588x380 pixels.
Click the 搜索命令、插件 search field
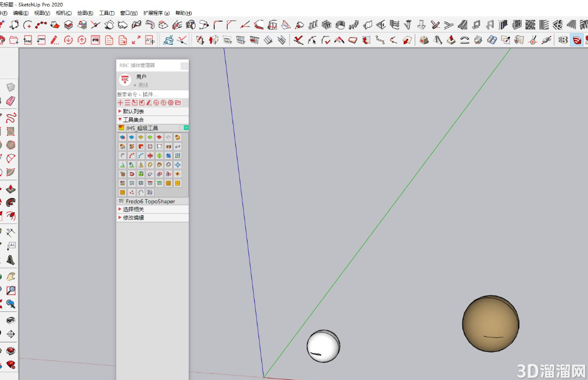click(153, 94)
